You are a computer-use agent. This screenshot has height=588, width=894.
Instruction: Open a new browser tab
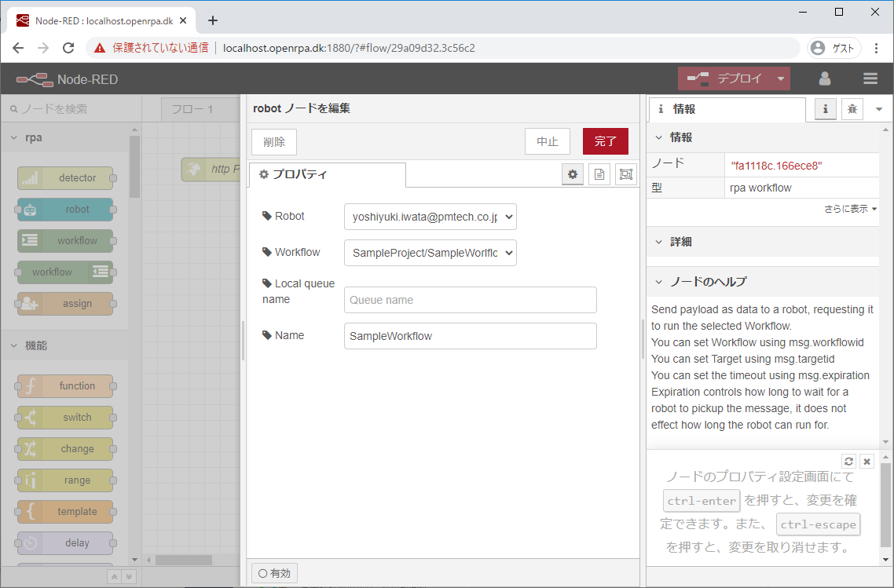(213, 20)
